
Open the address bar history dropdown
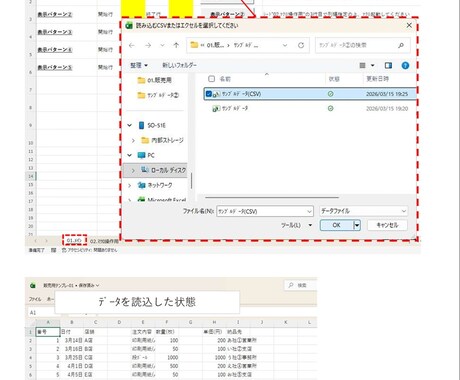click(285, 45)
